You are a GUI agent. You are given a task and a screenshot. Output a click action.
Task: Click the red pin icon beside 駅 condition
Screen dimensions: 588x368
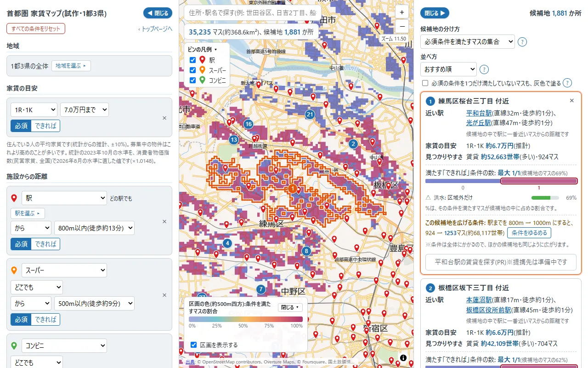click(14, 198)
